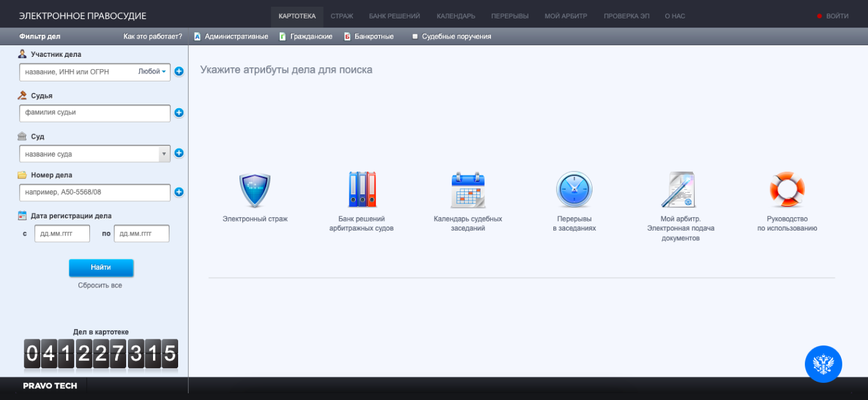Click the Перерывы в заседаниях clock icon
The width and height of the screenshot is (868, 400).
[574, 190]
